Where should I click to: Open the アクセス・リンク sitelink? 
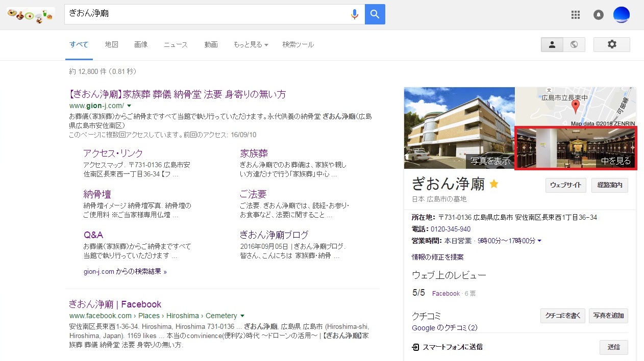[113, 153]
